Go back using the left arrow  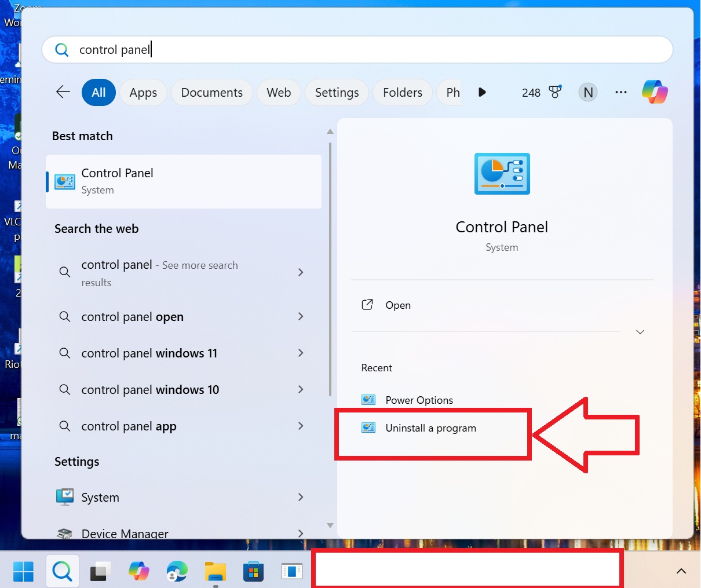tap(63, 92)
